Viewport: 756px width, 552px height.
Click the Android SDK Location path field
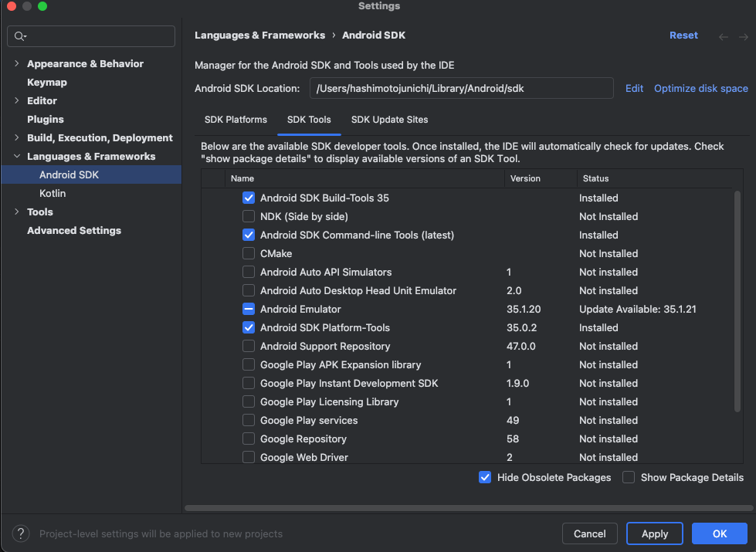(462, 88)
